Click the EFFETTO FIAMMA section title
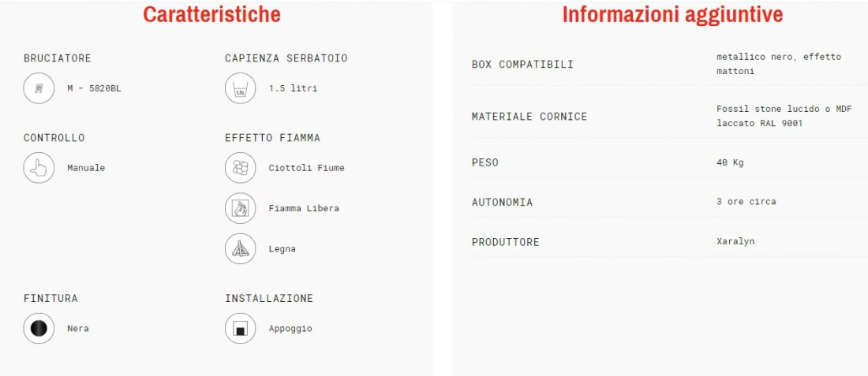868x376 pixels. point(272,138)
